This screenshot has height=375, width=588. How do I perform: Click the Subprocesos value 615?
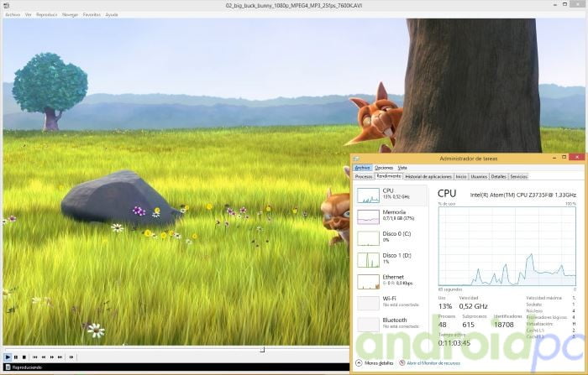tap(469, 325)
